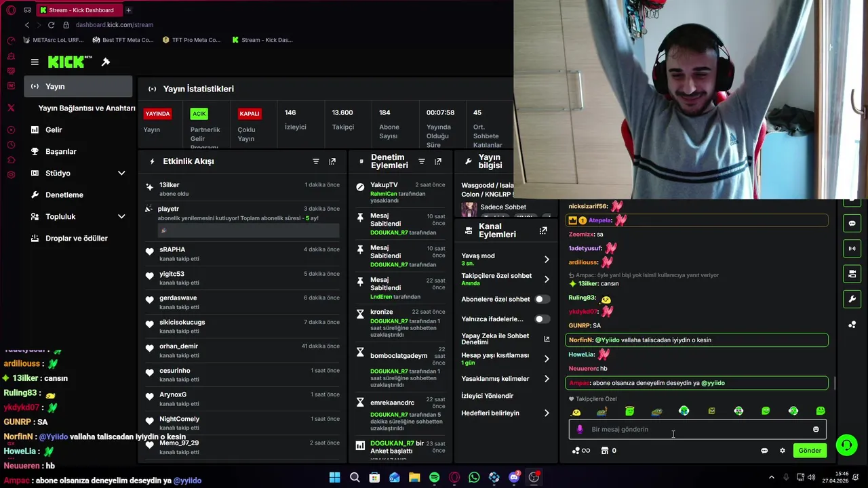
Task: Click the Windows Start button
Action: coord(334,477)
